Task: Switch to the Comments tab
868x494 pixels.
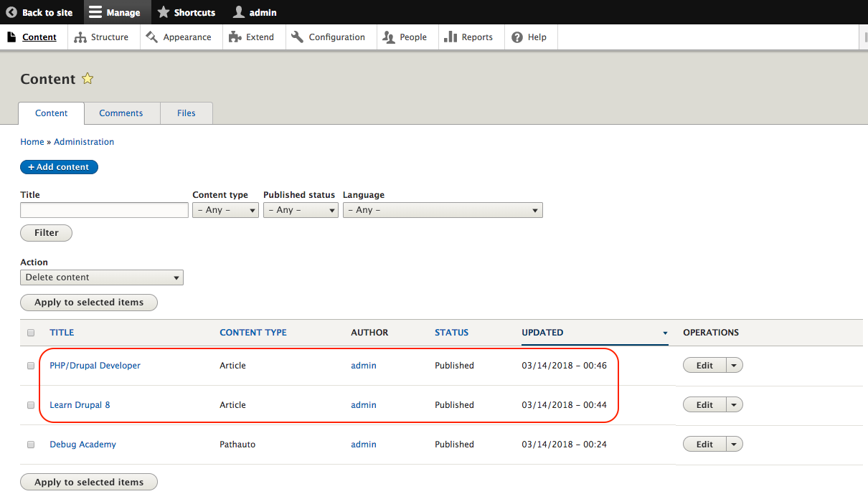Action: coord(121,113)
